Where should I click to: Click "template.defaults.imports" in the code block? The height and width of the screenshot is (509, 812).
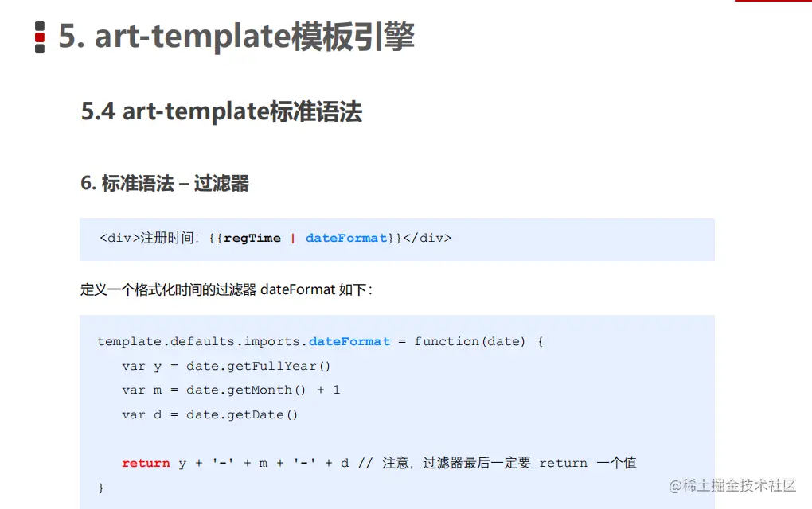201,341
